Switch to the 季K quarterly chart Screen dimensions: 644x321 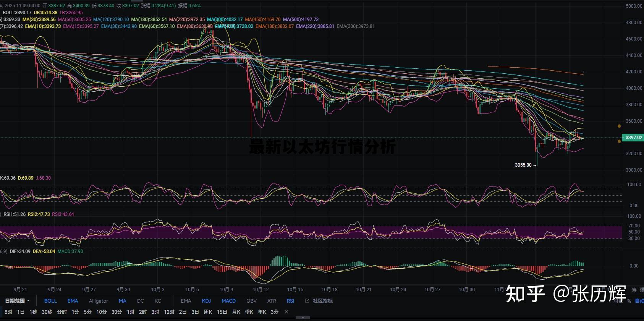(249, 312)
